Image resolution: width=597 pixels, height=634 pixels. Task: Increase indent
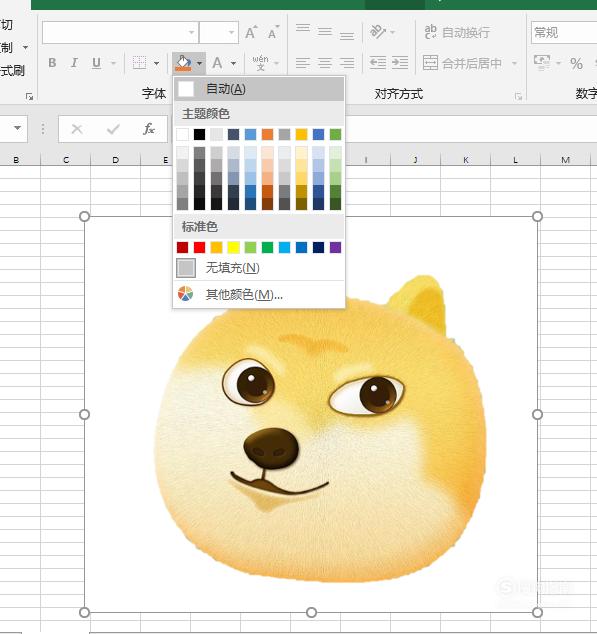[400, 63]
